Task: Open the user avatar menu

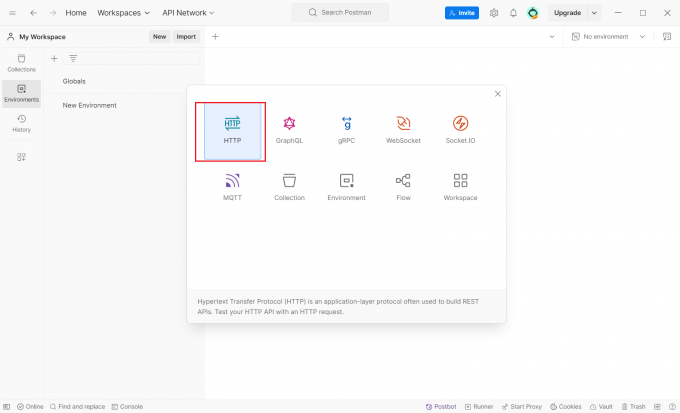Action: click(x=533, y=13)
